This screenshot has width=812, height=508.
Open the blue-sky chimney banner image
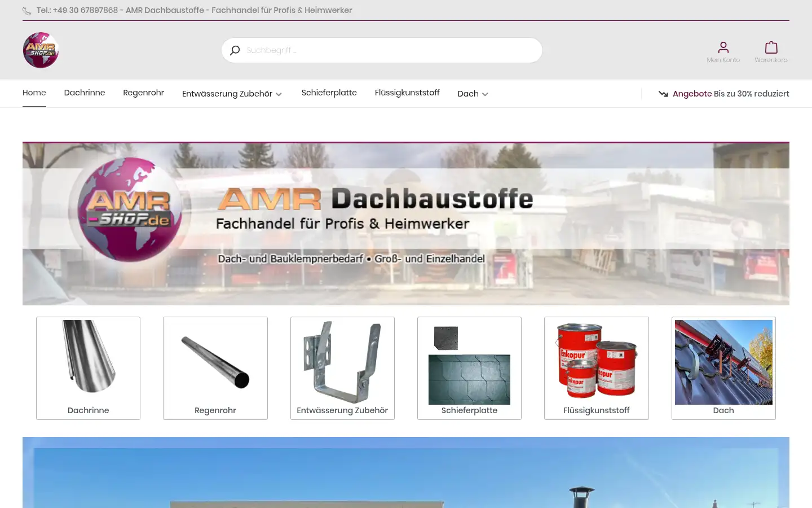click(x=406, y=472)
